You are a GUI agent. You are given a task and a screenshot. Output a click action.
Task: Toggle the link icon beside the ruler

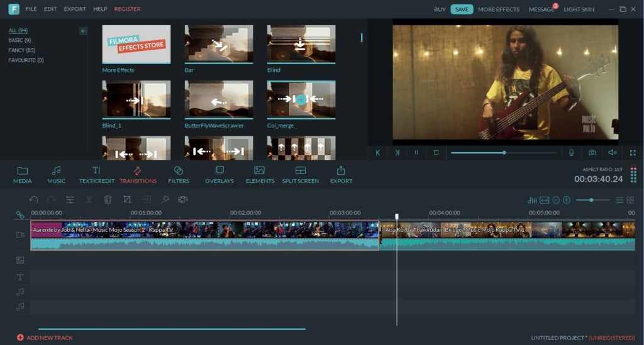[19, 214]
